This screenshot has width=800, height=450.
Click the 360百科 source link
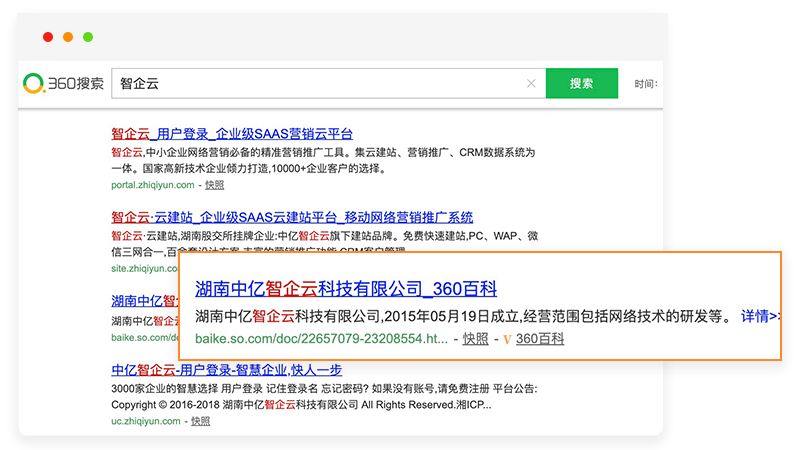pos(540,339)
